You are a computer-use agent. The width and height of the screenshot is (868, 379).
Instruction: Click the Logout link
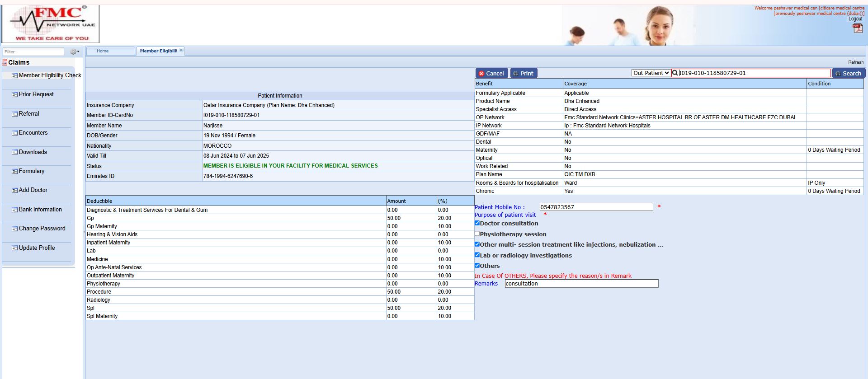tap(855, 19)
